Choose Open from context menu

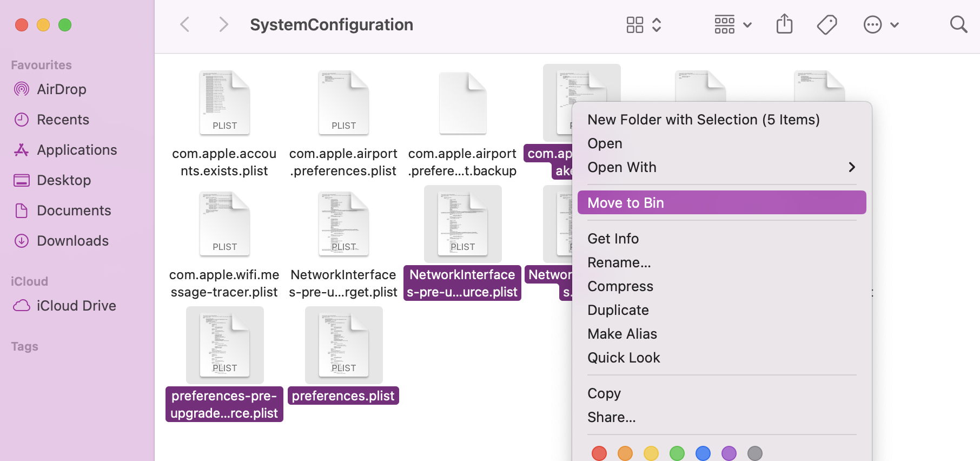tap(721, 143)
